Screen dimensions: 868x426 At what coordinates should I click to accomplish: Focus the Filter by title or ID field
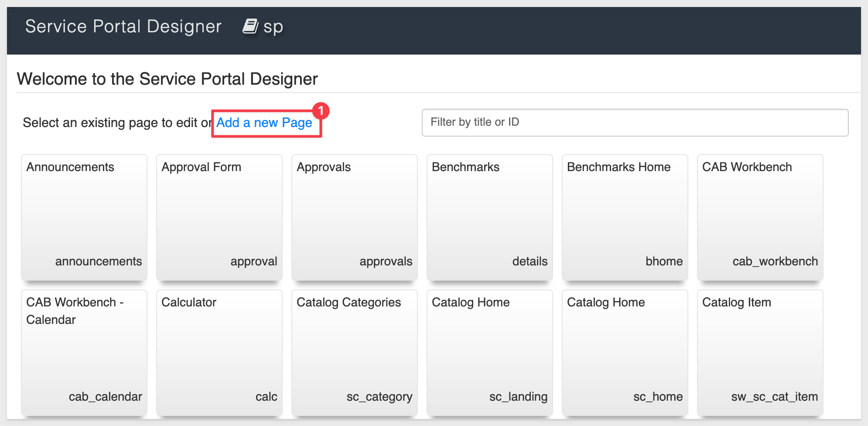click(x=635, y=123)
